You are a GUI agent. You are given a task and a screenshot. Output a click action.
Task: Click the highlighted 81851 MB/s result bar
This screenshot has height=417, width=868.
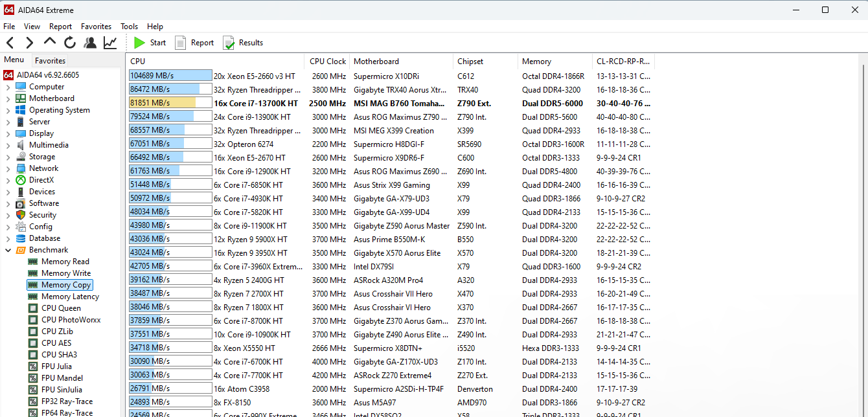[x=170, y=103]
